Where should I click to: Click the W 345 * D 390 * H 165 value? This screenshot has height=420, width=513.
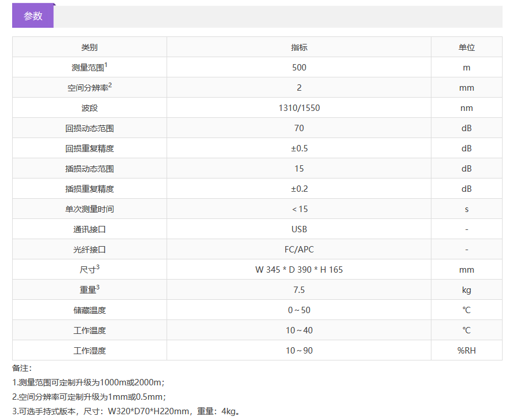pos(299,270)
